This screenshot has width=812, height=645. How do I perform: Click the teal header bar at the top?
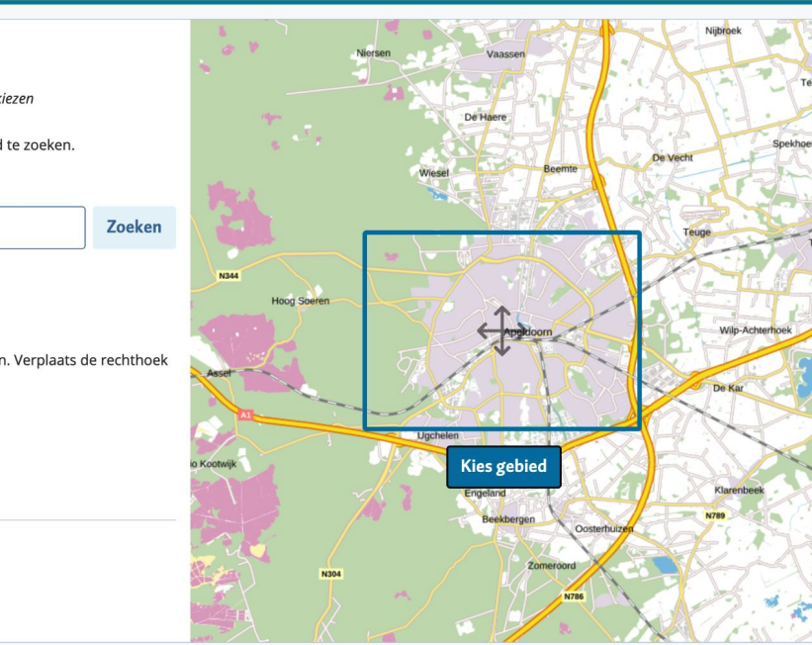[406, 5]
